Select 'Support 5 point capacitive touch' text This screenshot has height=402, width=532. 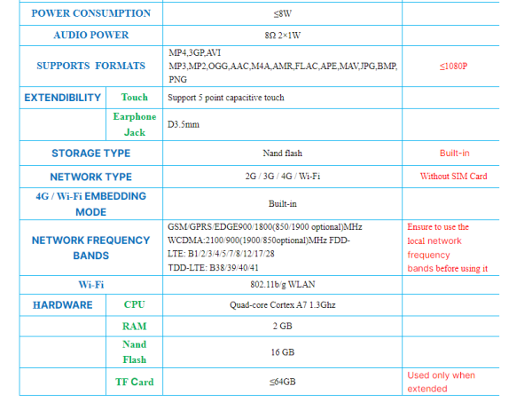click(x=226, y=98)
